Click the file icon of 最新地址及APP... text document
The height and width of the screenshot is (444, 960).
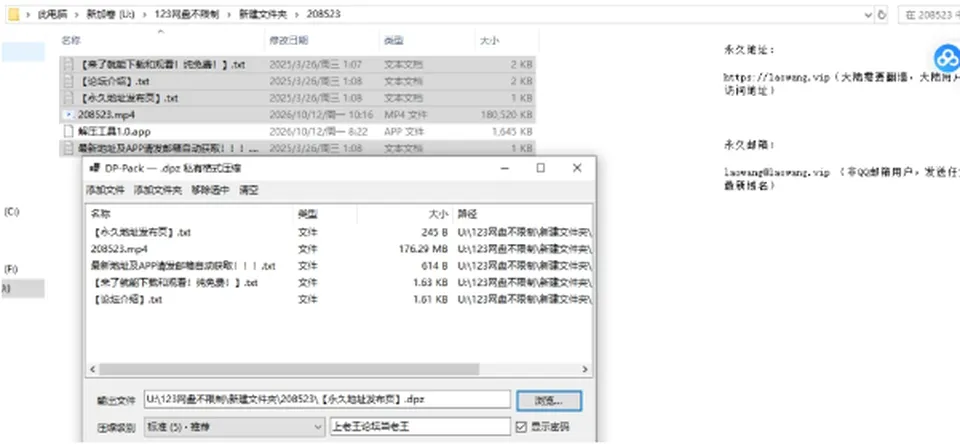pos(69,148)
